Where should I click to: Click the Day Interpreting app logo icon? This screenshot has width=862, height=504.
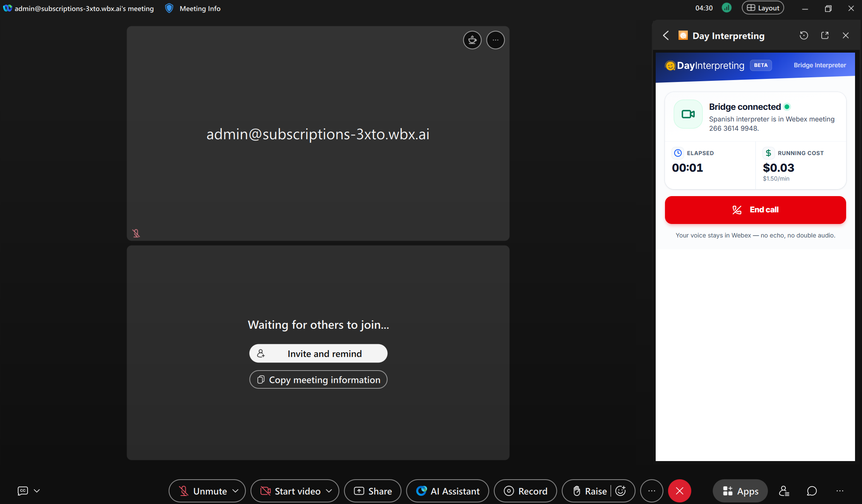point(683,36)
